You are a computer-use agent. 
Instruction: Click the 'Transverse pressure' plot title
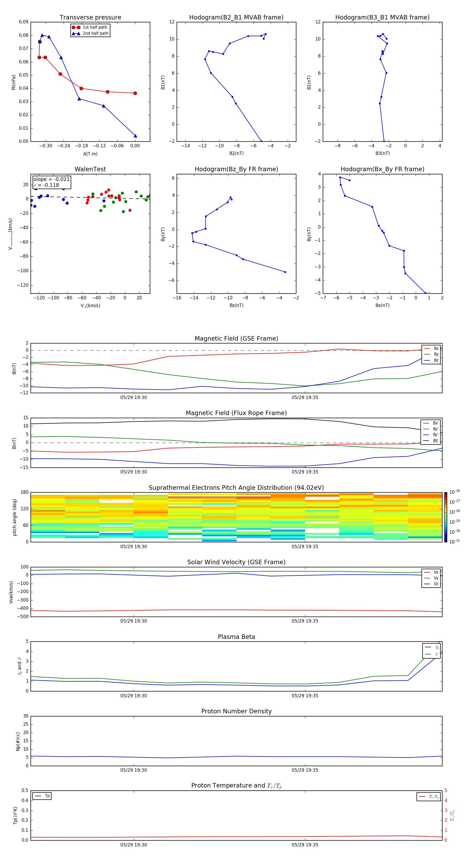point(90,18)
